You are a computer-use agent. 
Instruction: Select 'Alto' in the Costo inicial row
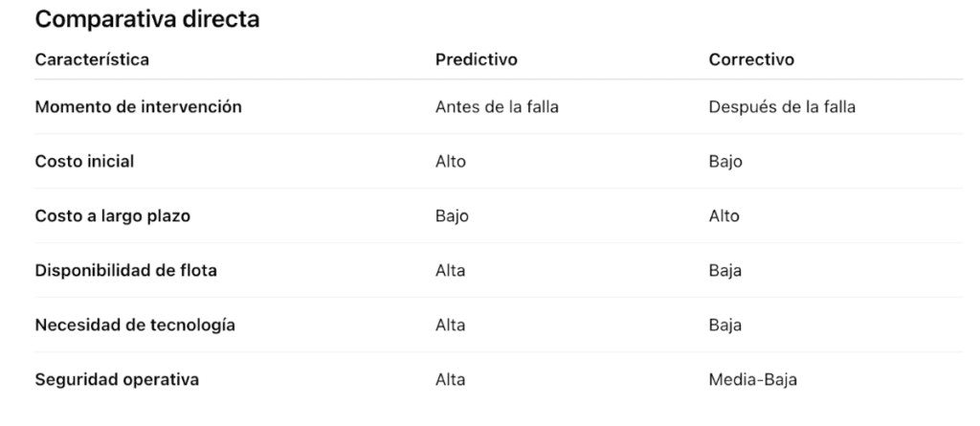tap(451, 162)
